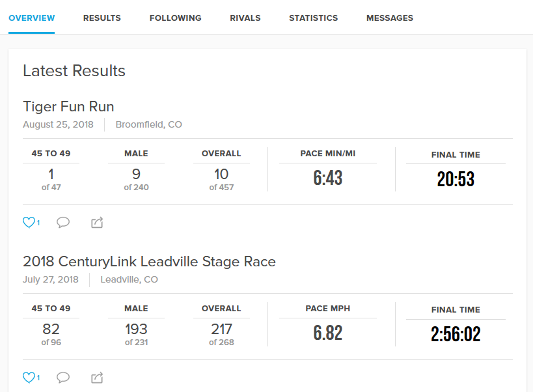Open the Messages tab
The image size is (533, 392).
tap(390, 18)
